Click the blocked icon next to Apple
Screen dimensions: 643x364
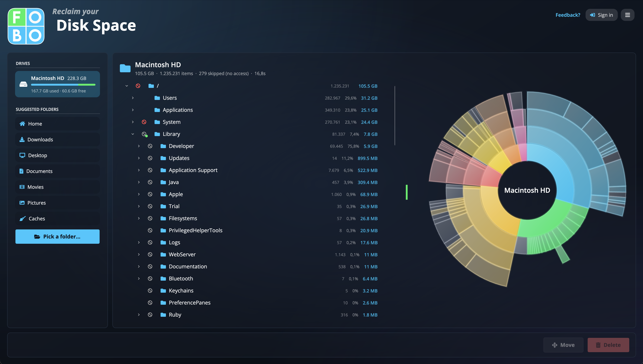[x=150, y=194]
